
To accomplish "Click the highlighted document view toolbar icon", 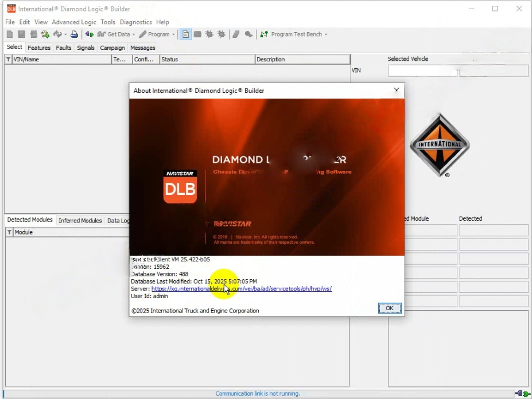I will click(185, 34).
